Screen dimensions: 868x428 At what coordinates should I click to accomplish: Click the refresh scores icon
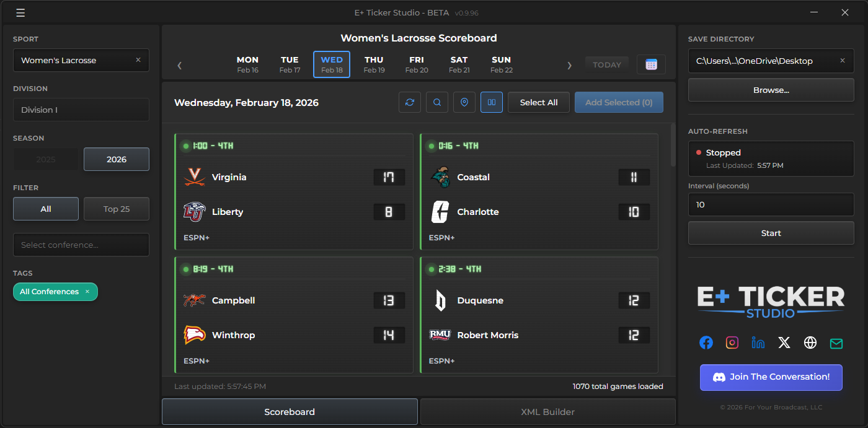[x=410, y=102]
